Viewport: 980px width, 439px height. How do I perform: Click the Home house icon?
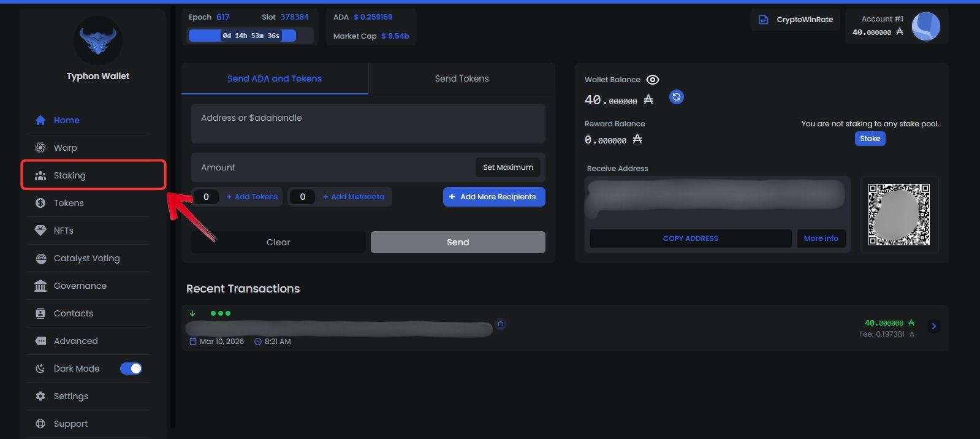coord(40,120)
